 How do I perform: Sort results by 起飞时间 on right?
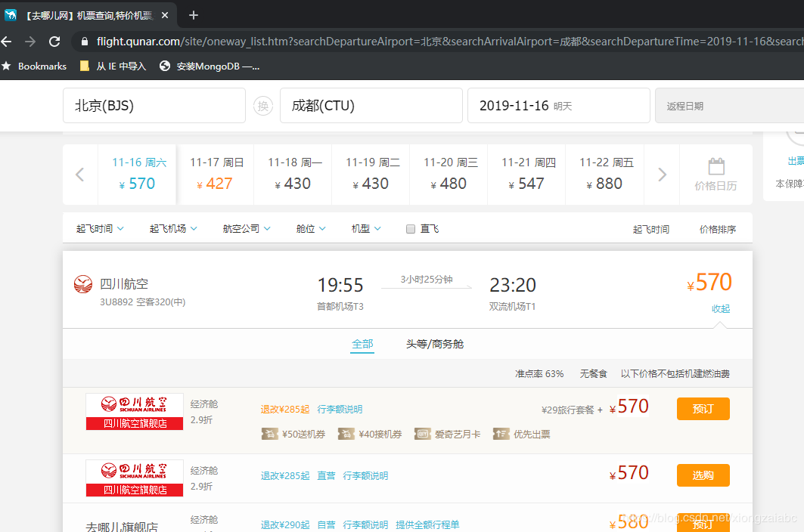tap(650, 229)
